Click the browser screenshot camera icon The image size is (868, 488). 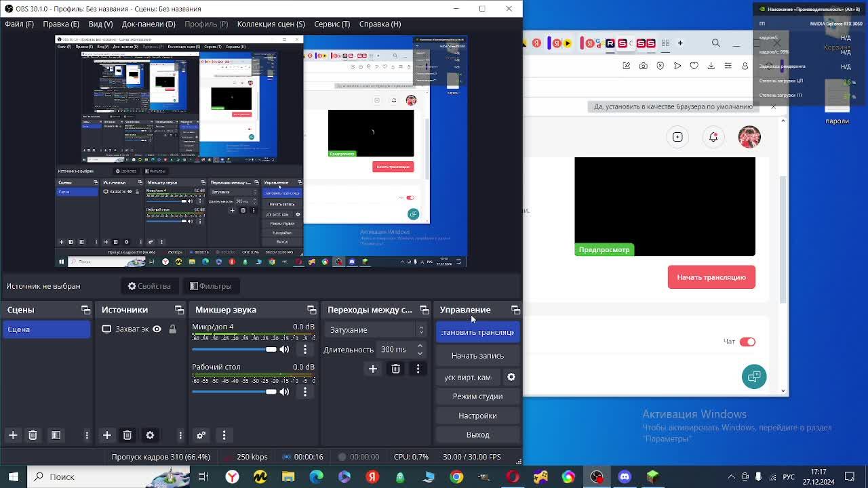[x=643, y=66]
